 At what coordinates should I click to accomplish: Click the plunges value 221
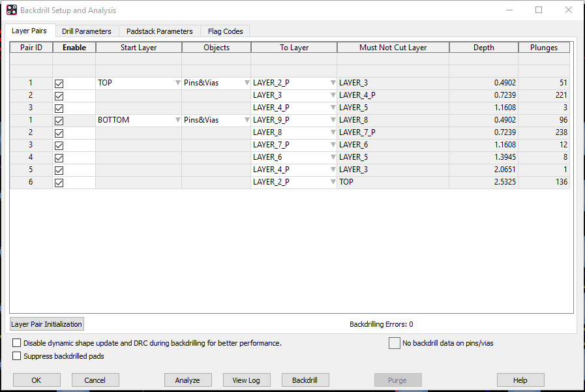tap(544, 95)
